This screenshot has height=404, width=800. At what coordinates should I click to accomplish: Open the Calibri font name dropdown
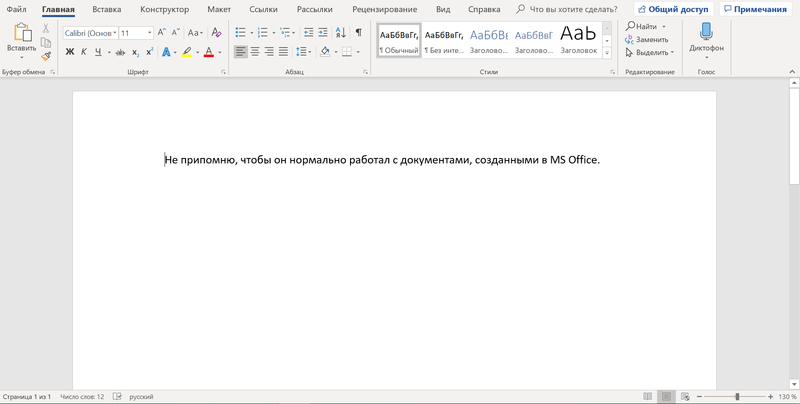[114, 33]
